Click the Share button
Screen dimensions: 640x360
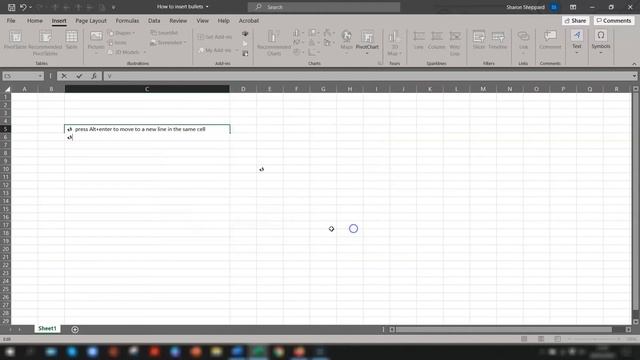(575, 20)
